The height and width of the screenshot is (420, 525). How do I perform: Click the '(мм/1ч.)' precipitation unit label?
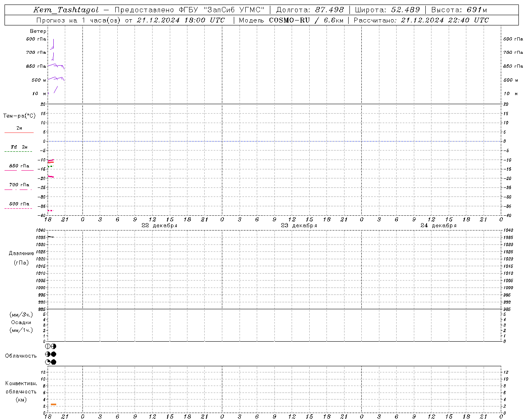pos(21,330)
